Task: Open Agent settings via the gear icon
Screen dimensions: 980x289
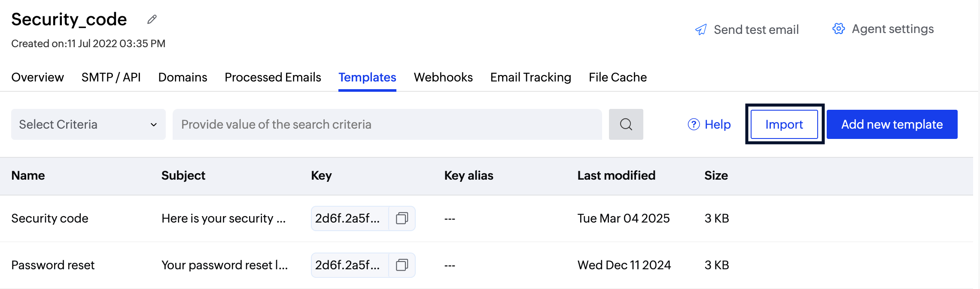Action: (838, 28)
